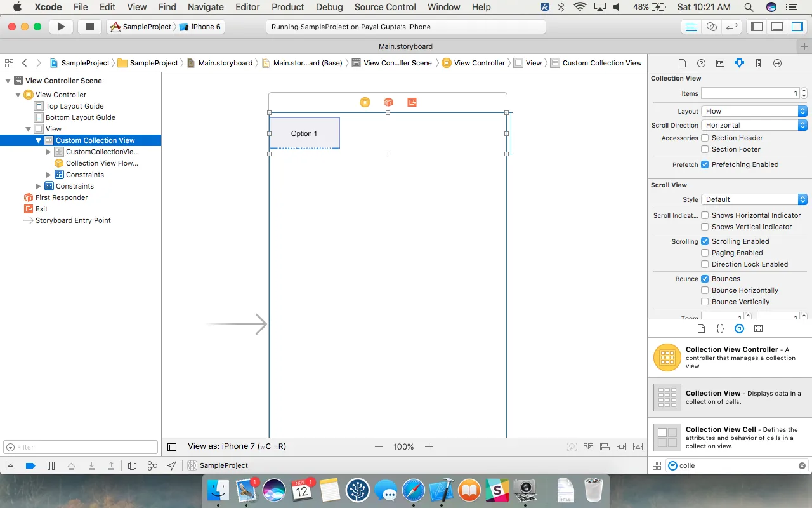Uncheck Prefetching Enabled
This screenshot has width=812, height=508.
click(x=705, y=164)
